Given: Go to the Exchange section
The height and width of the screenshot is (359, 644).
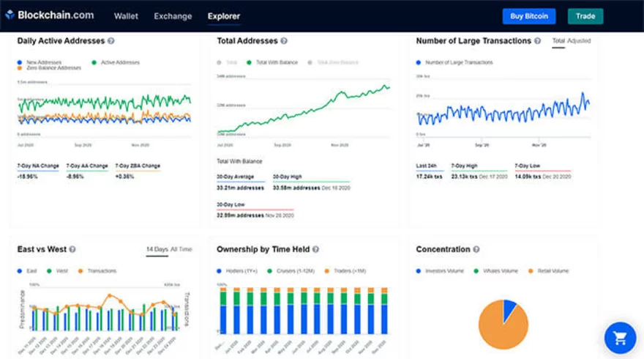Looking at the screenshot, I should point(173,16).
